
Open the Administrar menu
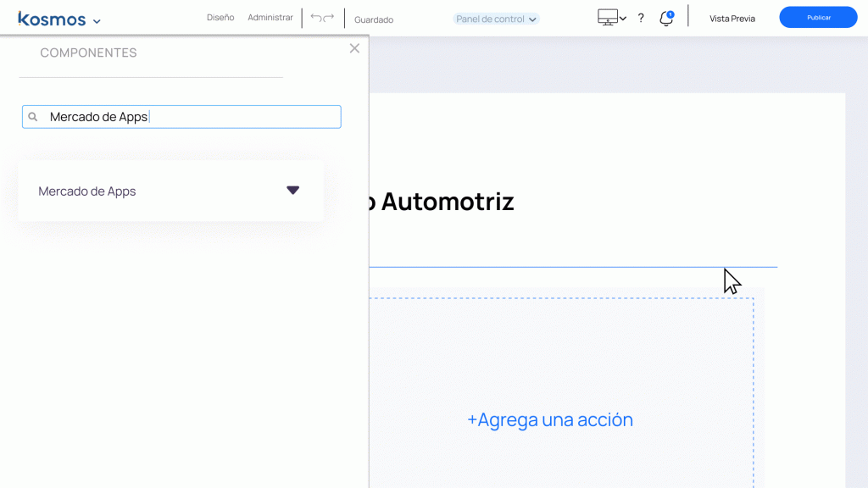270,18
